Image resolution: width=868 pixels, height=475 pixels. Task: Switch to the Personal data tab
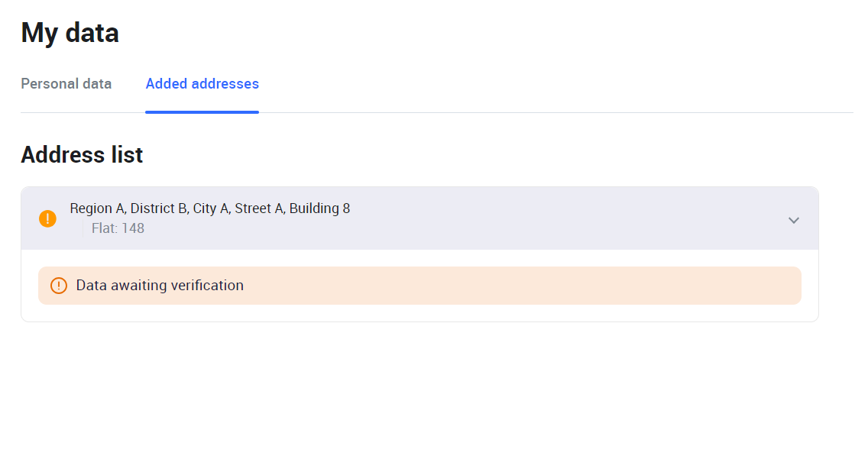[66, 84]
